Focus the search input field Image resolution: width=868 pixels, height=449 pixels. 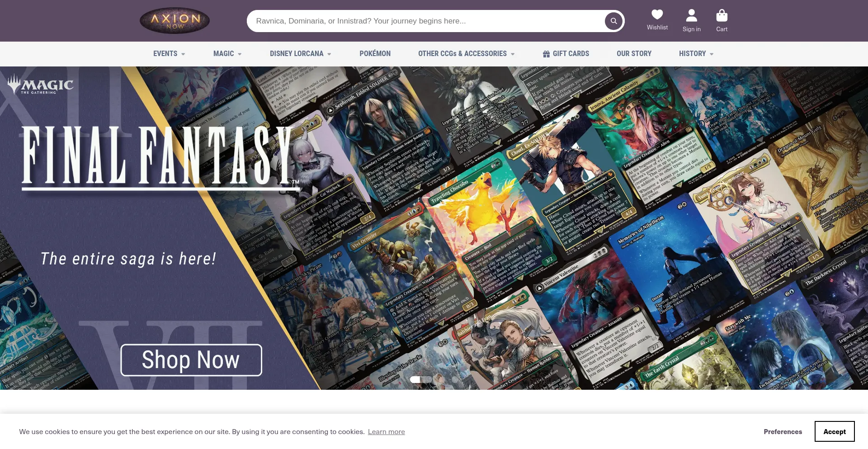pyautogui.click(x=425, y=21)
